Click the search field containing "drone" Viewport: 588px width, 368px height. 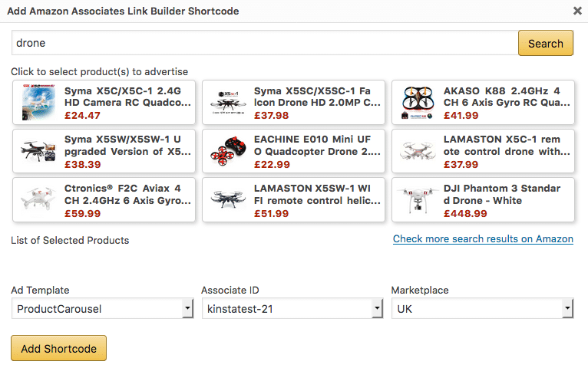point(264,43)
